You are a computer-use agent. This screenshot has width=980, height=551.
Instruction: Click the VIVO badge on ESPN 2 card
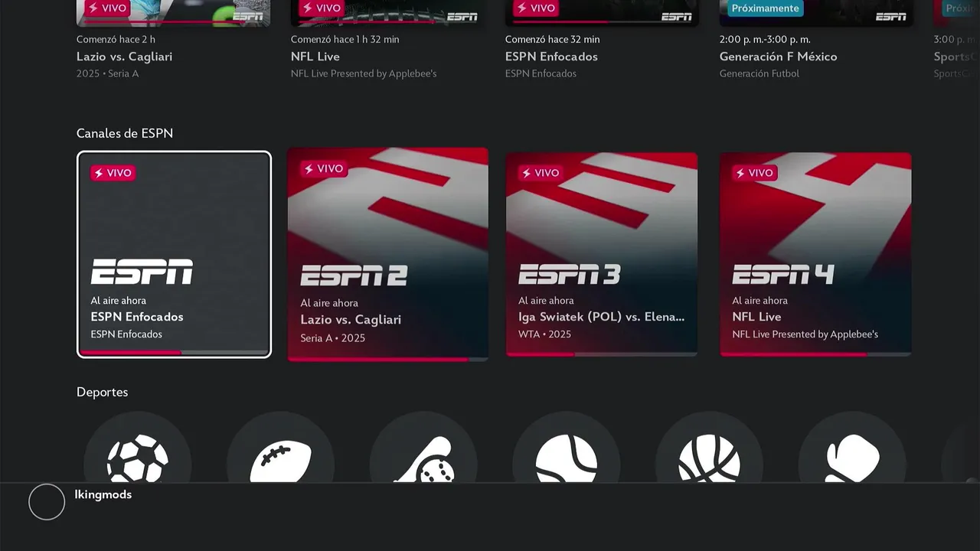tap(324, 169)
